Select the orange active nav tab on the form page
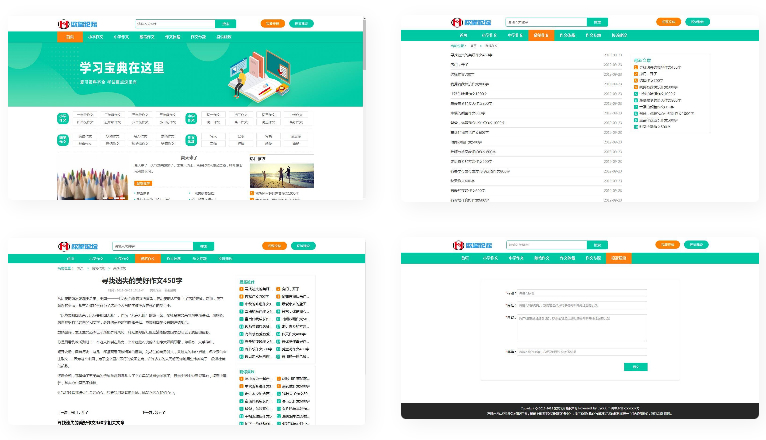Viewport: 766px width, 440px height. point(619,258)
